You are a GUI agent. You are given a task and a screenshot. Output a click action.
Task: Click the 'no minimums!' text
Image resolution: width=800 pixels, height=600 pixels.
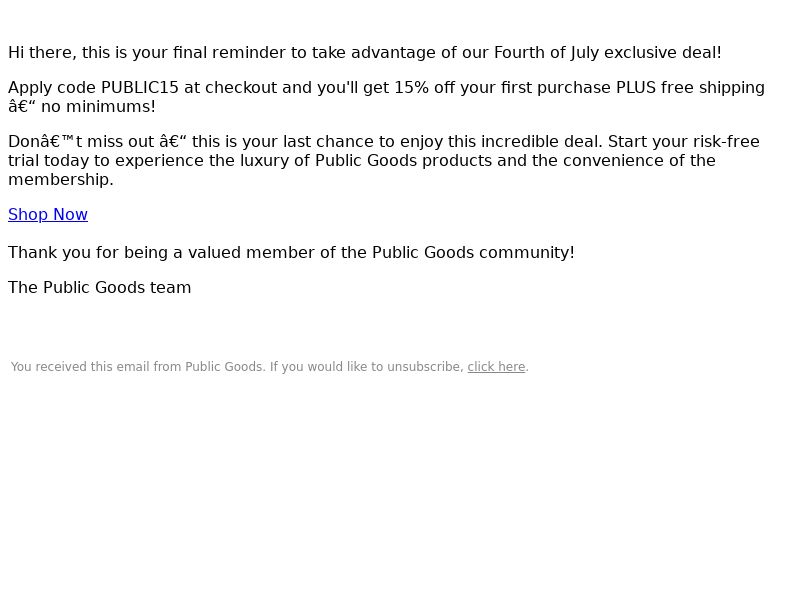pos(98,107)
